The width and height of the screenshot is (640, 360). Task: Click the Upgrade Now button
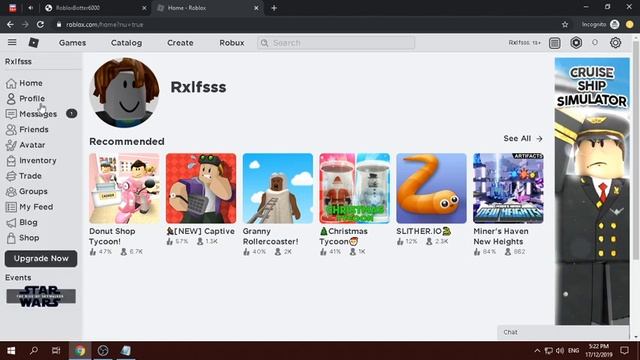point(41,259)
